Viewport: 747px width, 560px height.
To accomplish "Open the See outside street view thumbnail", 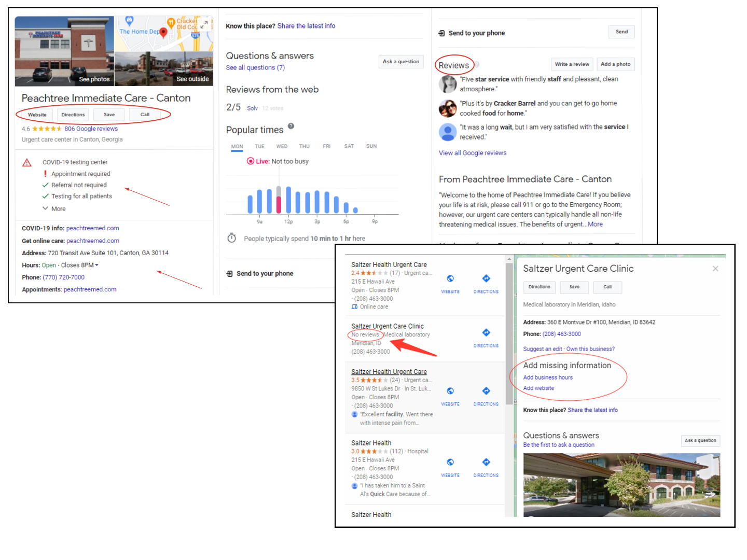I will (163, 68).
